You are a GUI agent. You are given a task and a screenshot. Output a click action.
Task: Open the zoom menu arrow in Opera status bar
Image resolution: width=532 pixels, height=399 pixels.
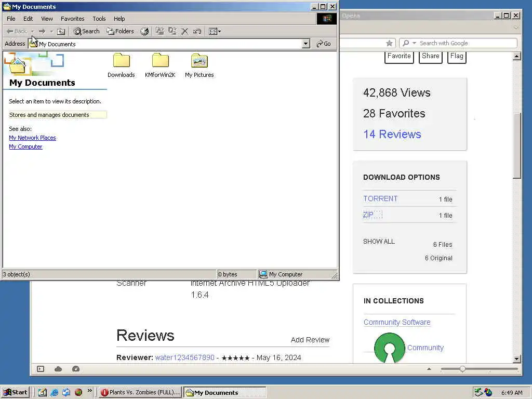[x=429, y=369]
